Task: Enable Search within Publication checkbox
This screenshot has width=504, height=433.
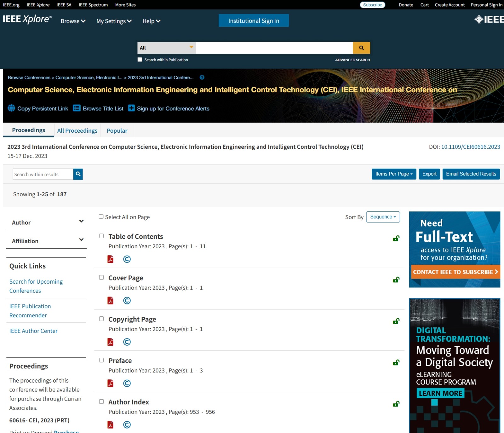Action: [x=140, y=60]
